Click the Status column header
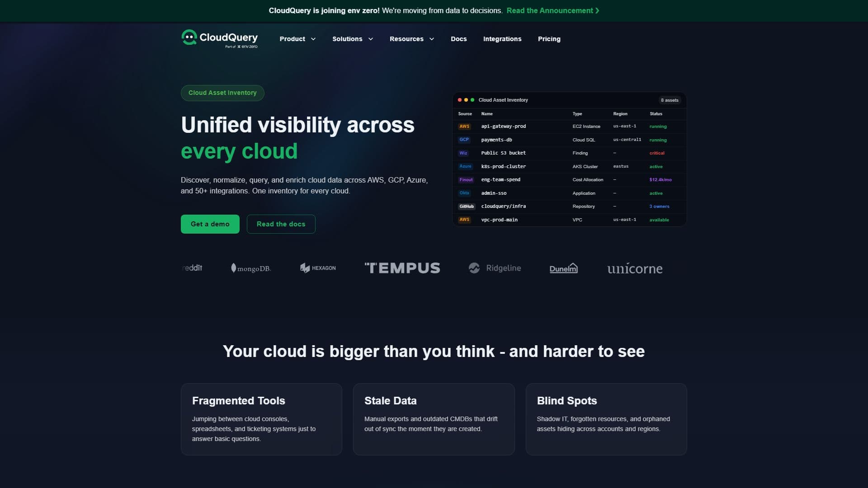Image resolution: width=868 pixels, height=488 pixels. [656, 114]
